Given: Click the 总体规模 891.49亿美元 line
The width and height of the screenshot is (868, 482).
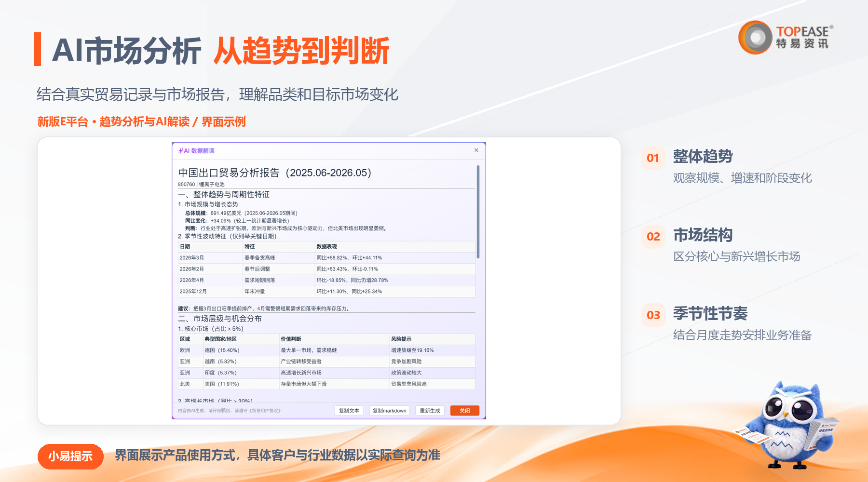Looking at the screenshot, I should [x=241, y=213].
